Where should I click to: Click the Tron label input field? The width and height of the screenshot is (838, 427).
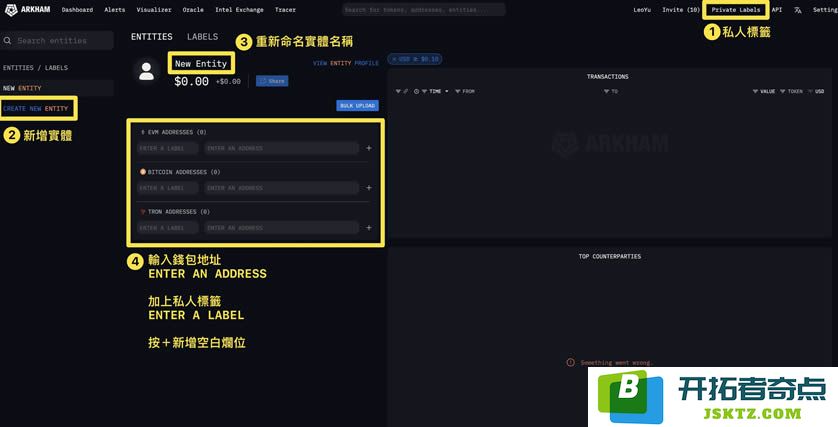tap(168, 228)
